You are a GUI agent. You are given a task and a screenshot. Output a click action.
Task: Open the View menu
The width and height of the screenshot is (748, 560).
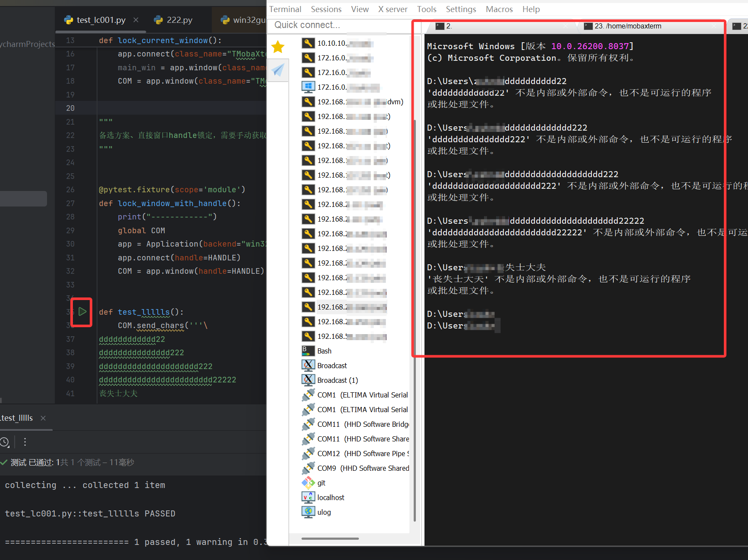pyautogui.click(x=360, y=9)
